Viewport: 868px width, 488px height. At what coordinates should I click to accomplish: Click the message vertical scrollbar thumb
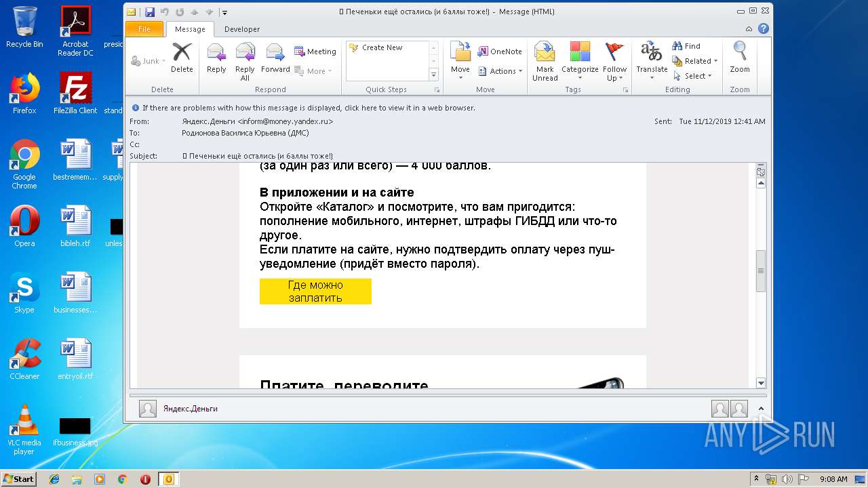(761, 270)
